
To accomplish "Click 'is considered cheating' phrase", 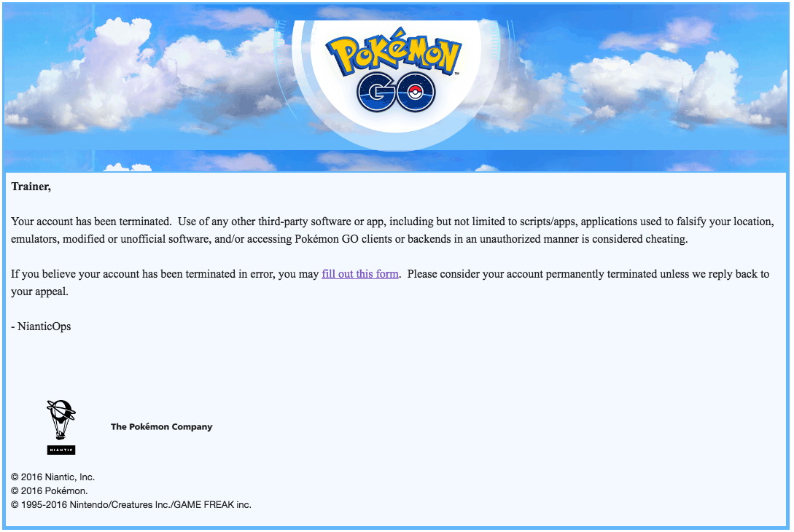I will [634, 239].
